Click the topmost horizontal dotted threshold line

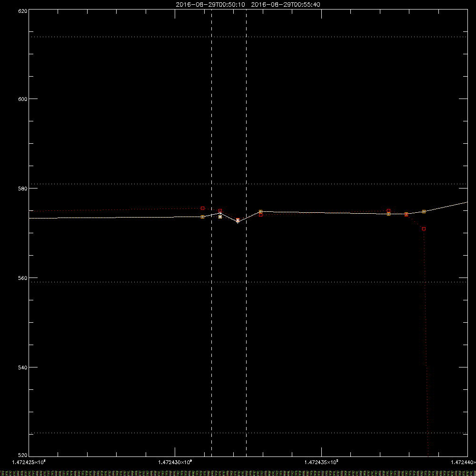tap(248, 37)
